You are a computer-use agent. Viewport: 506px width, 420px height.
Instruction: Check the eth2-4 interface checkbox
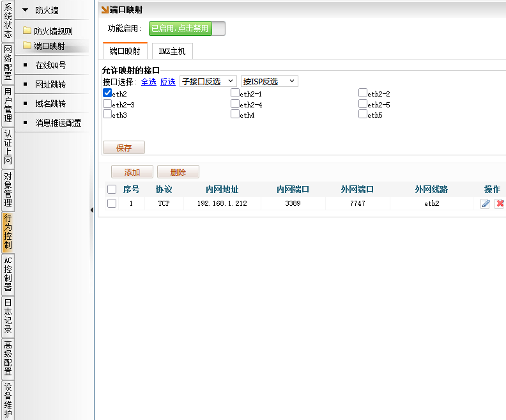tap(235, 104)
